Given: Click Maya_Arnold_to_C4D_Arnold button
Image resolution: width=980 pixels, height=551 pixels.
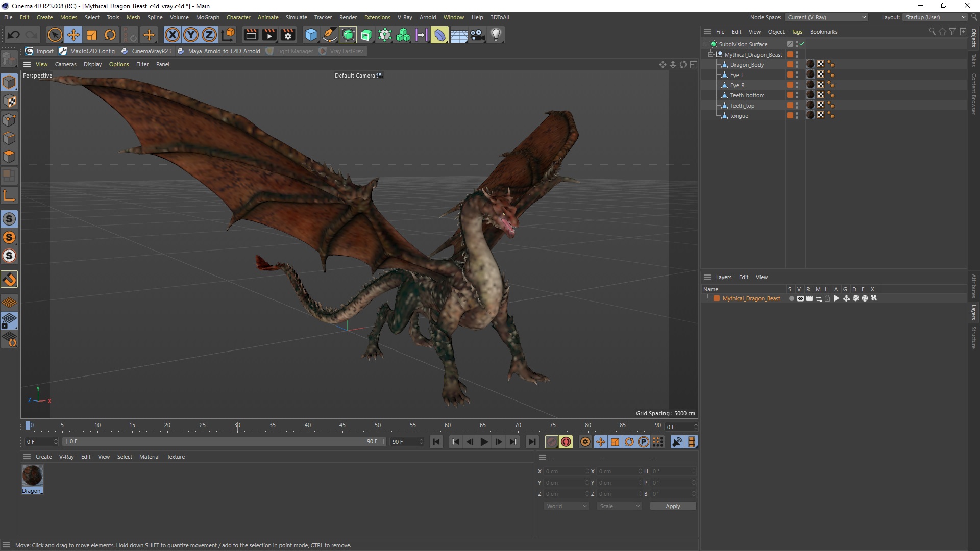Looking at the screenshot, I should pos(218,51).
